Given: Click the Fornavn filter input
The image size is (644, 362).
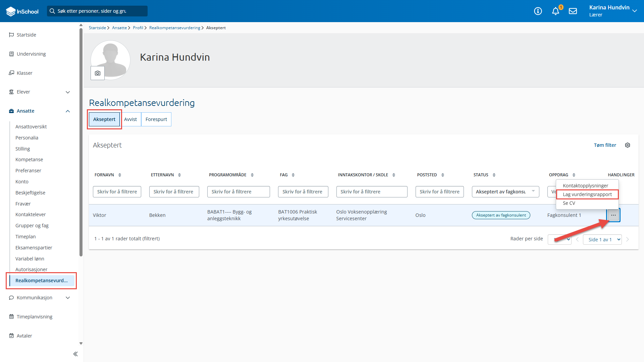Looking at the screenshot, I should (117, 192).
